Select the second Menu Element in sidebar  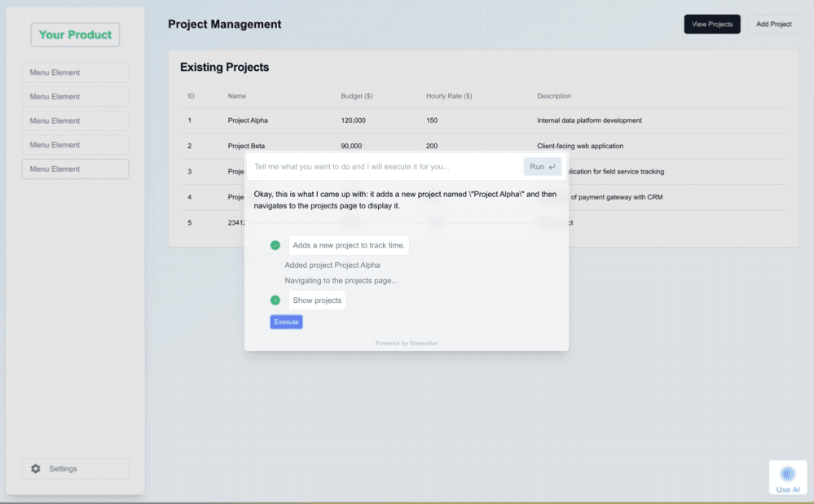(x=75, y=97)
